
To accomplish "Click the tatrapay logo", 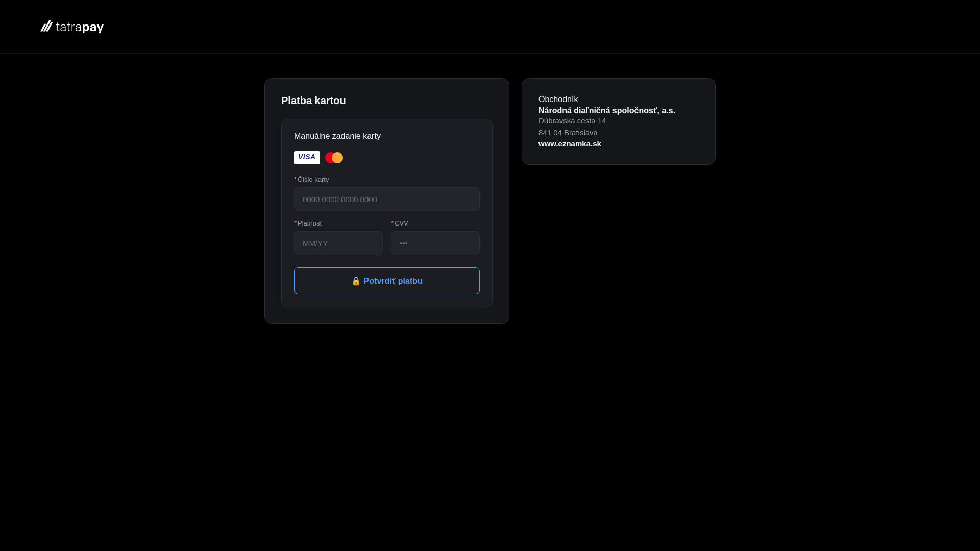I will 72,27.
